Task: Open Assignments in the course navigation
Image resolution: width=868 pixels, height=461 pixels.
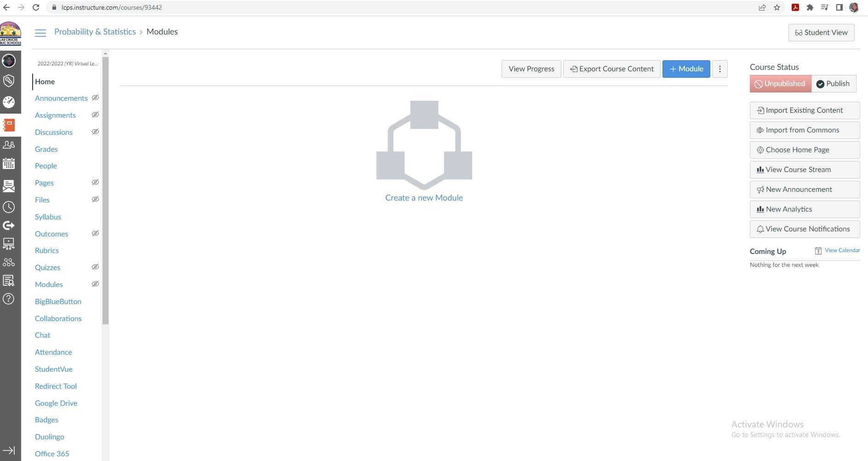Action: [55, 115]
